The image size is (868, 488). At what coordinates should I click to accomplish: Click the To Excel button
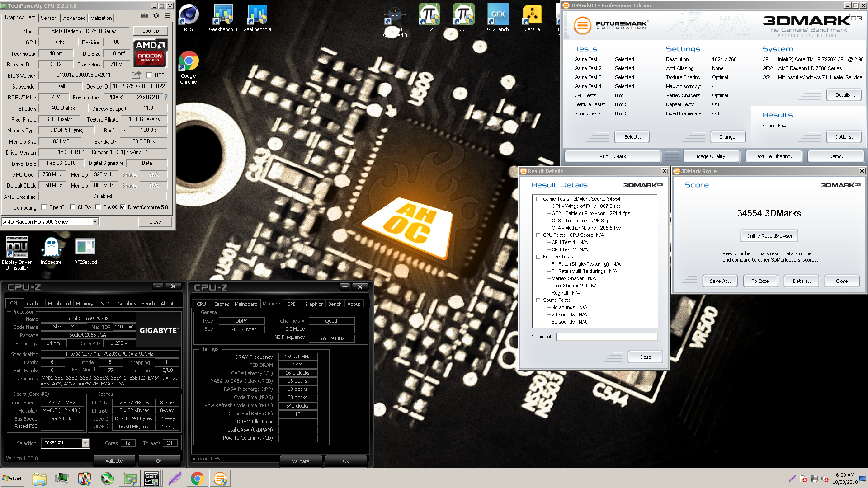[x=760, y=281]
